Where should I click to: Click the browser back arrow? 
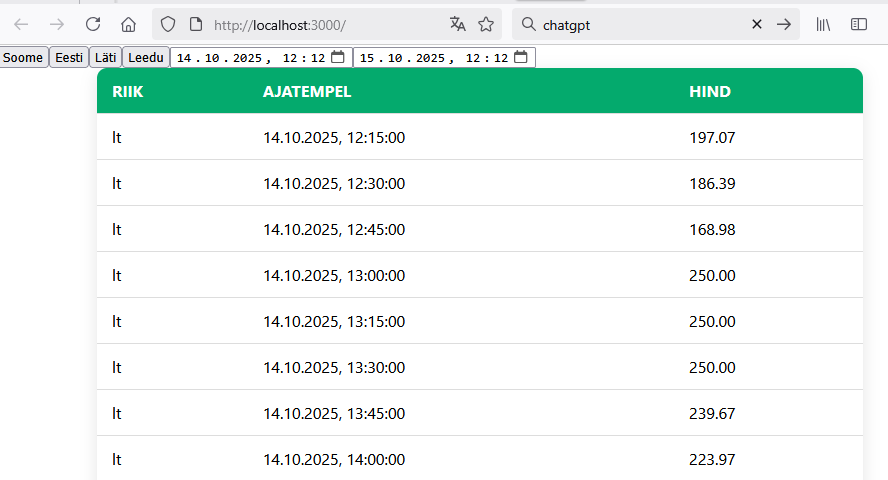pos(21,24)
